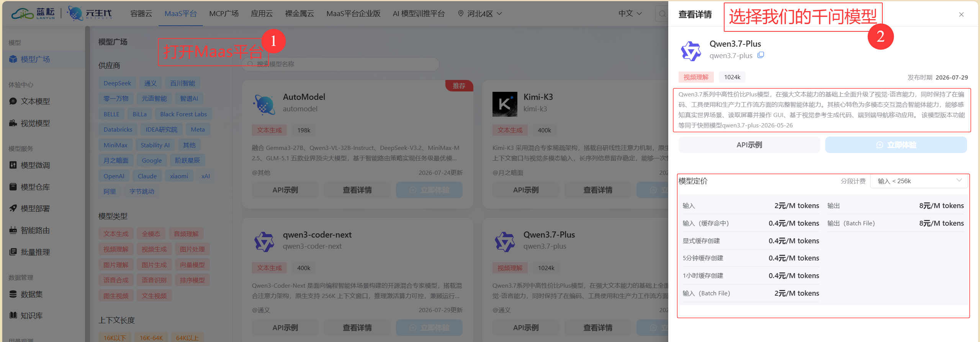This screenshot has height=342, width=980.
Task: Open 文本模型 via its chat bubble icon
Action: pos(13,101)
